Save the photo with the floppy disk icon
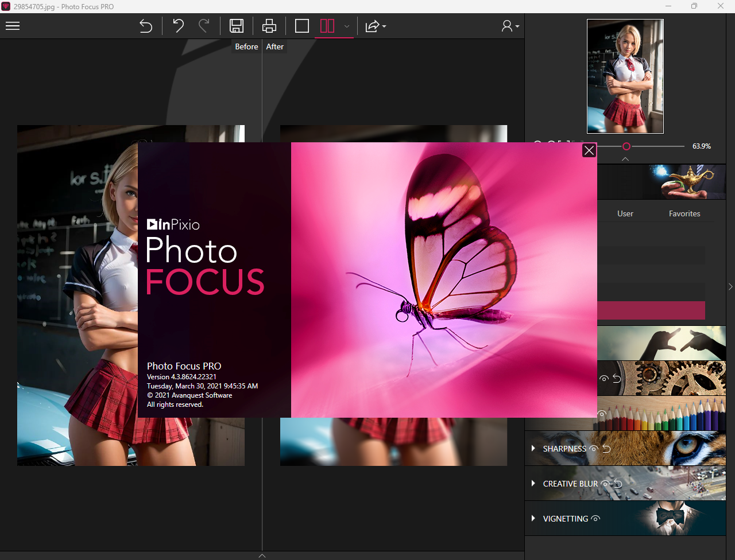Screen dimensions: 735x560 [x=237, y=26]
